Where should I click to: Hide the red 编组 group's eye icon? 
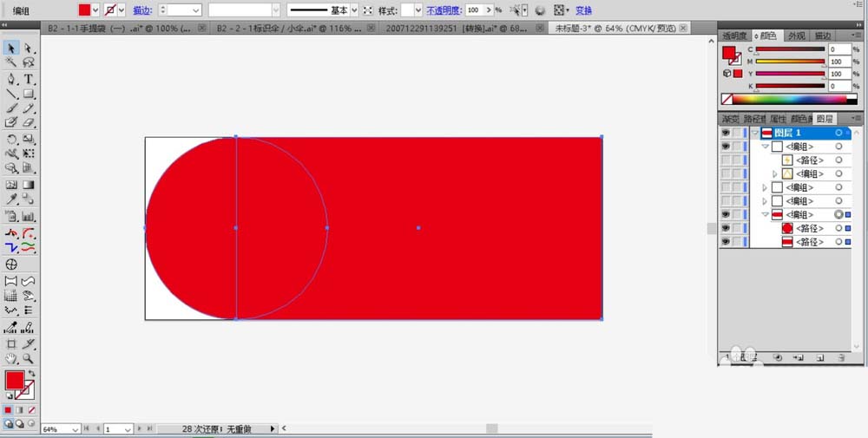725,214
